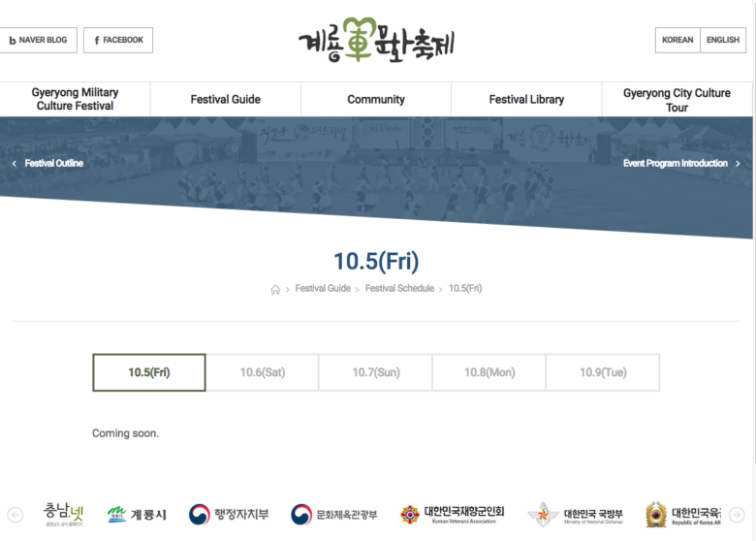
Task: Select the 10.6(Sat) schedule tab
Action: [263, 372]
